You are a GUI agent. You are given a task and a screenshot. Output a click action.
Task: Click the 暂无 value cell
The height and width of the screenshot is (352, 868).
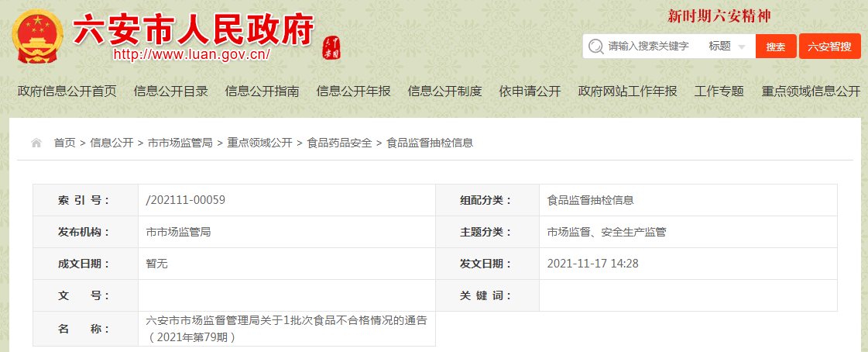point(286,264)
